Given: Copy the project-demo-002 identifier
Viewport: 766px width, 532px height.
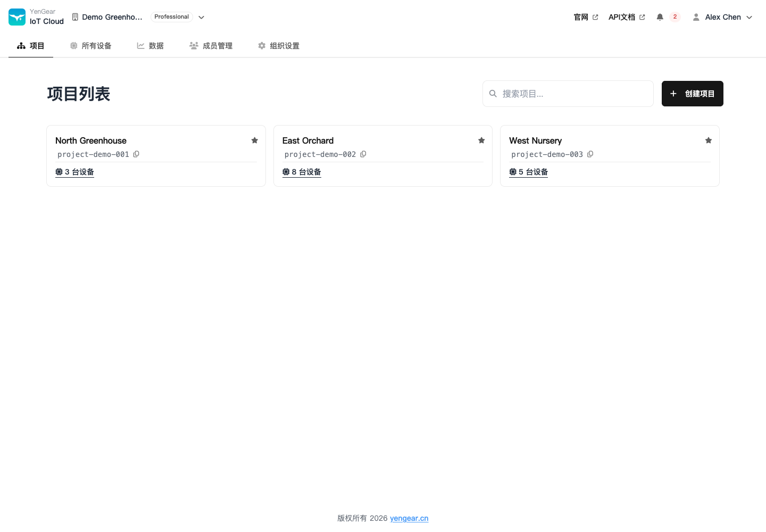Looking at the screenshot, I should [x=363, y=154].
